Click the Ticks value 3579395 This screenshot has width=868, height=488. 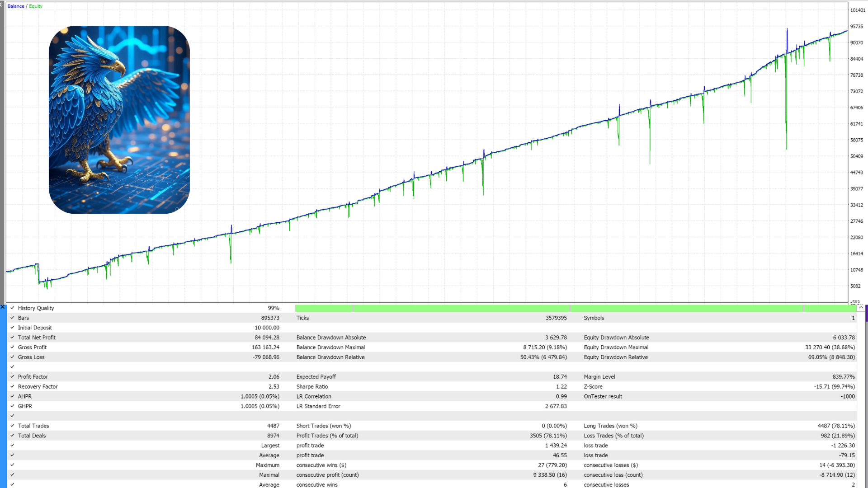556,318
